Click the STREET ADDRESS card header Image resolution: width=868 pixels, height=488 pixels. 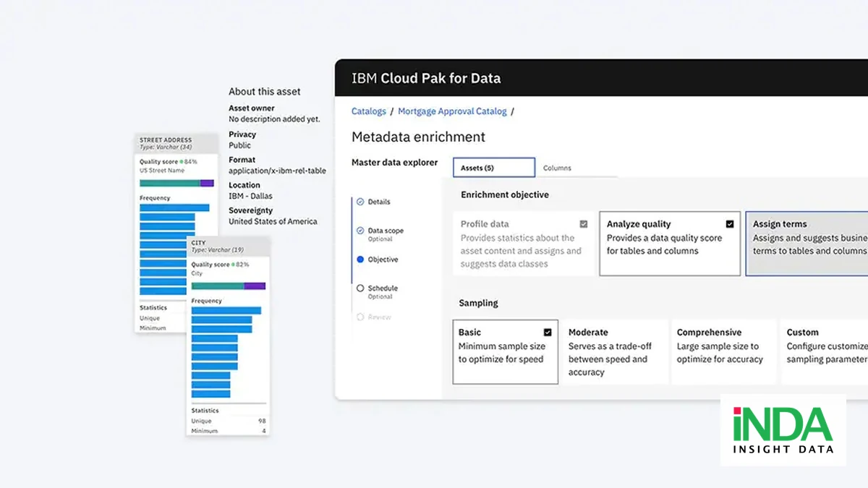176,143
